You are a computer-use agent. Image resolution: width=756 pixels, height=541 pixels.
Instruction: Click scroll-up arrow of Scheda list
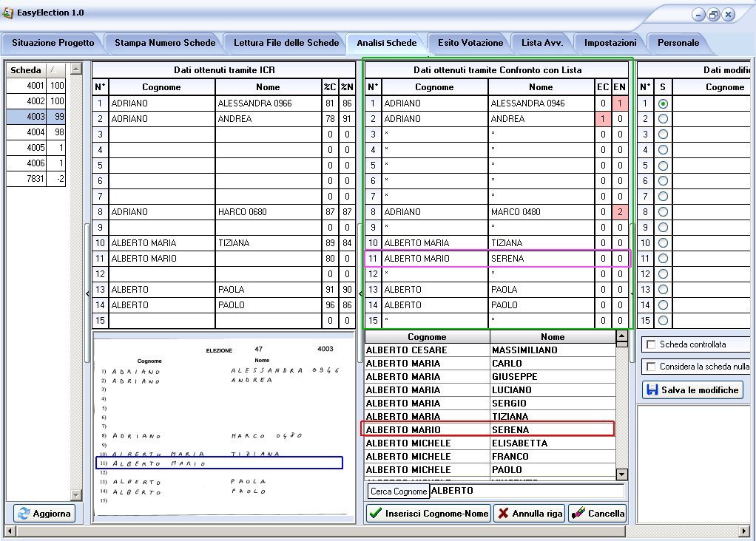tap(75, 69)
